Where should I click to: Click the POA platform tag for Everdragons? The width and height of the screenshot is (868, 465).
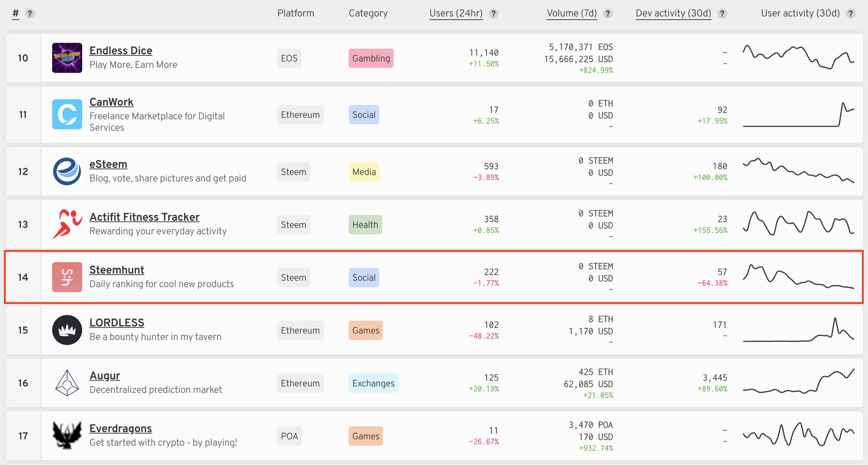point(290,436)
